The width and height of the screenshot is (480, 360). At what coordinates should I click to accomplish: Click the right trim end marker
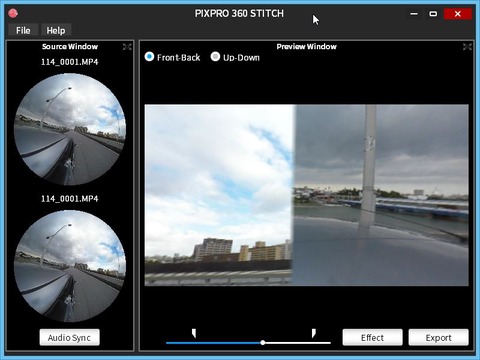pos(313,333)
